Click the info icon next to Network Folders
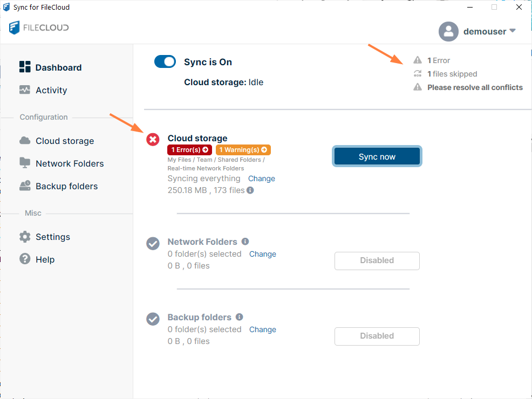The height and width of the screenshot is (399, 532). coord(245,242)
